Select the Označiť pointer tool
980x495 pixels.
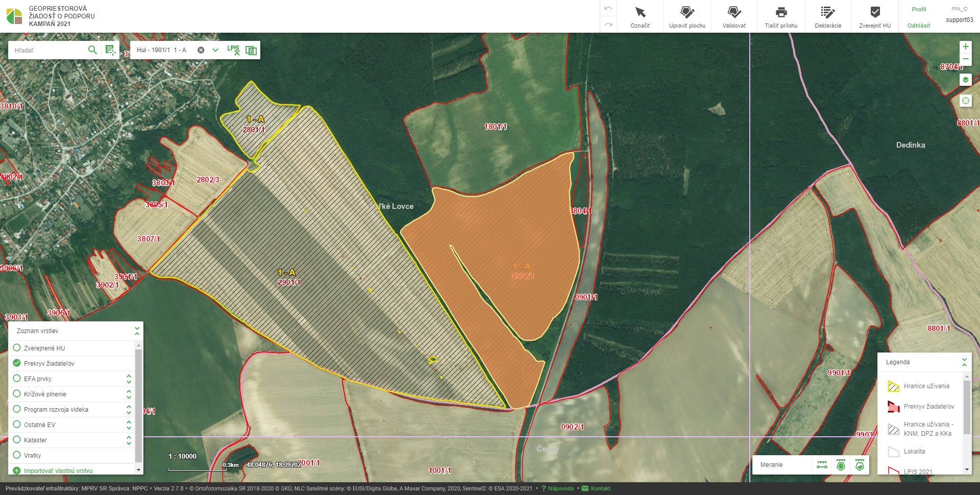coord(640,16)
